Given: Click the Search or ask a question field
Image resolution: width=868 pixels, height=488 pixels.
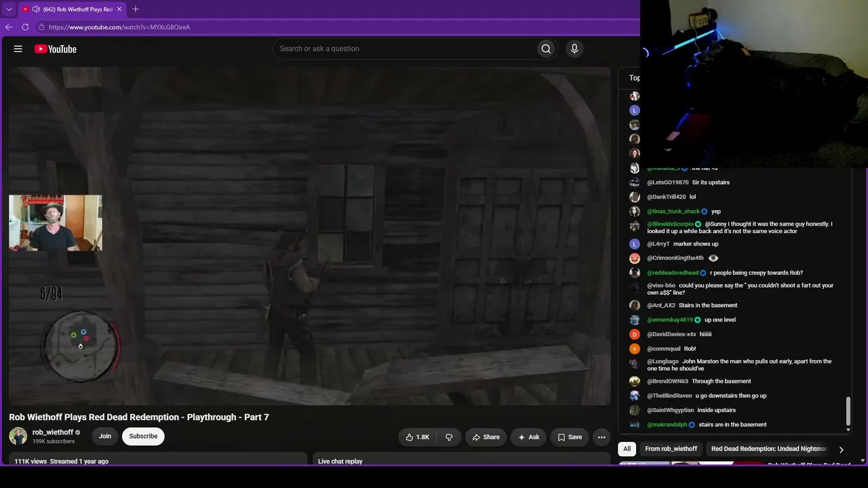Looking at the screenshot, I should pos(403,49).
